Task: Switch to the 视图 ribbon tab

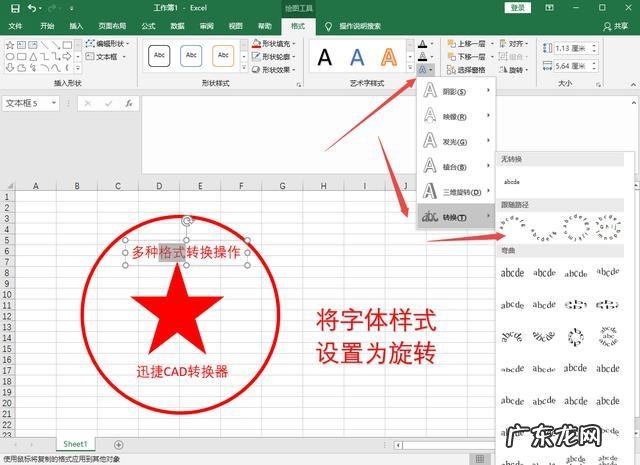Action: [x=236, y=26]
